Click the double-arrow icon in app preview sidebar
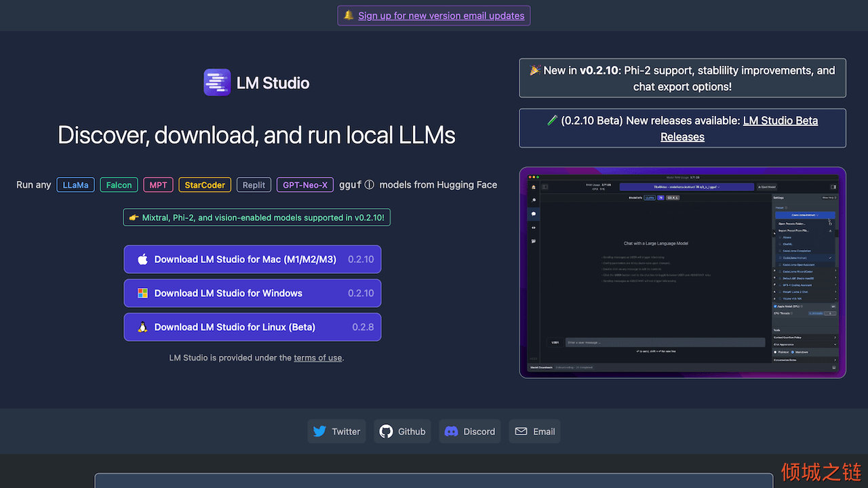Viewport: 868px width, 488px height. tap(534, 228)
